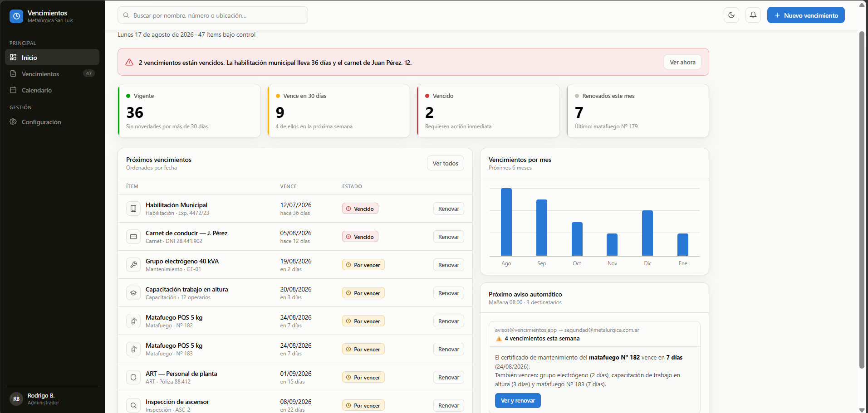Image resolution: width=868 pixels, height=413 pixels.
Task: Click the Vencimientos clock logo icon
Action: [16, 16]
